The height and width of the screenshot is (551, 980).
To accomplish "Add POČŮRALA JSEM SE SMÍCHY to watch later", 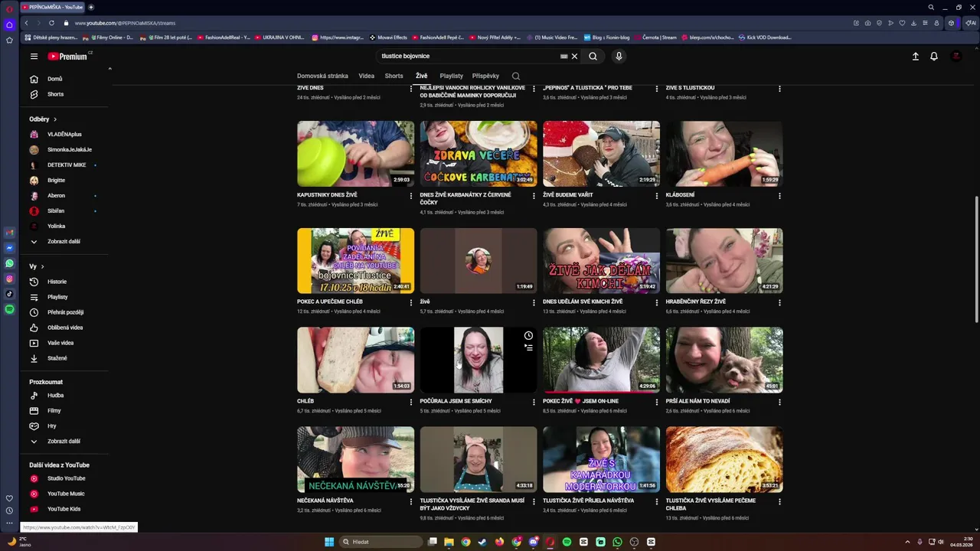I will click(528, 336).
